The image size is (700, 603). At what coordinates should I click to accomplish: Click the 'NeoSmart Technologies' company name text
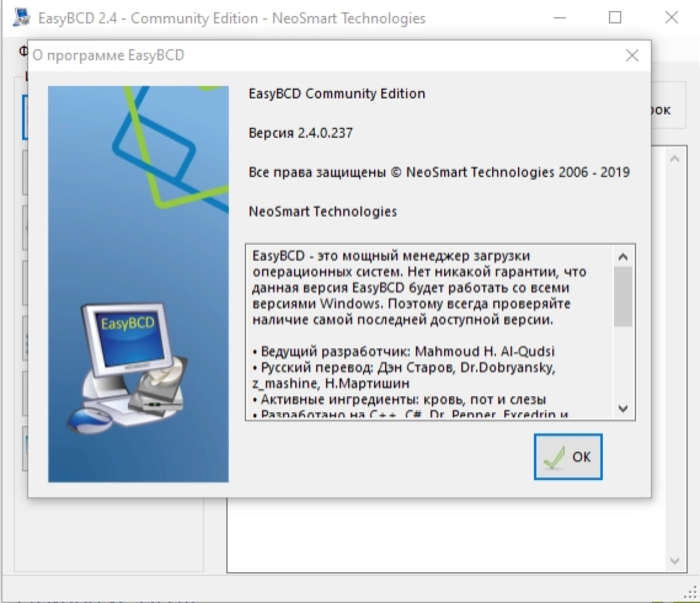coord(323,212)
